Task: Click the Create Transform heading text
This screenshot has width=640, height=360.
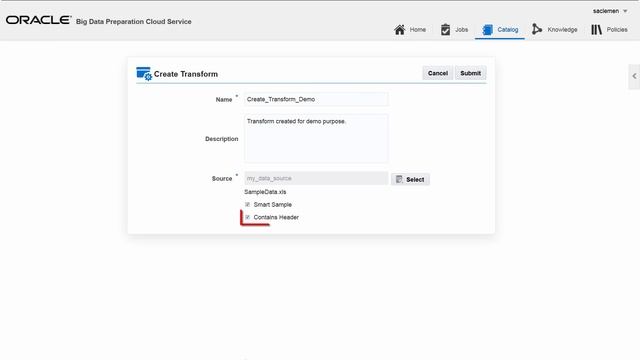Action: 186,74
